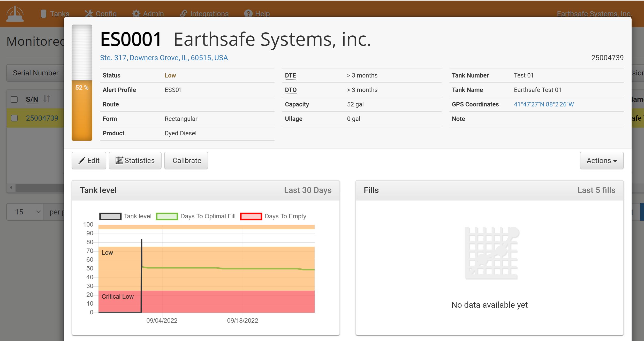The height and width of the screenshot is (341, 644).
Task: Open the Downers Grove address link
Action: coord(164,58)
